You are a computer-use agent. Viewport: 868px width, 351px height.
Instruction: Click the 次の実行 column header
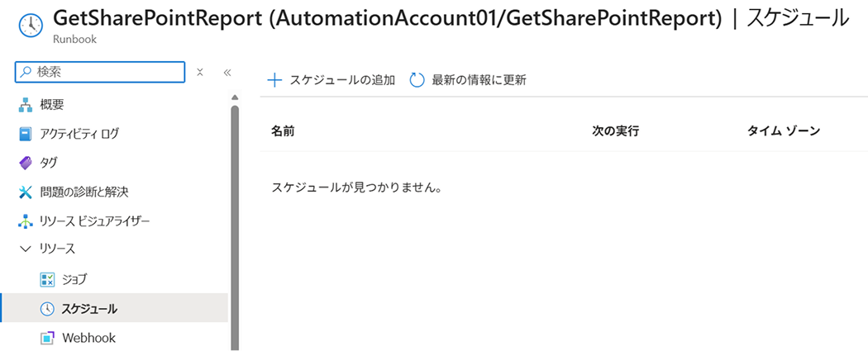[x=616, y=130]
